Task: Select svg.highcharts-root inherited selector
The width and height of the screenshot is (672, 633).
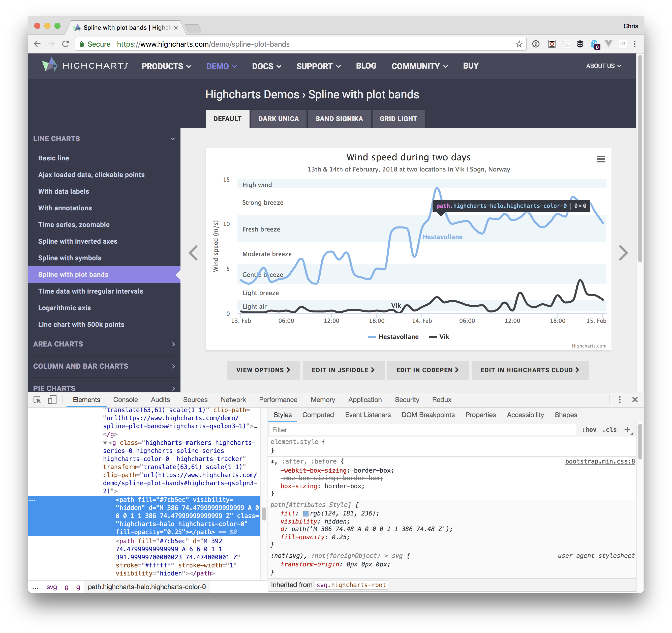Action: 351,585
